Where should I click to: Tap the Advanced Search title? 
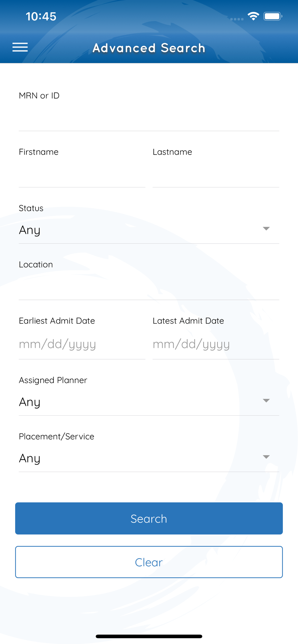coord(149,48)
